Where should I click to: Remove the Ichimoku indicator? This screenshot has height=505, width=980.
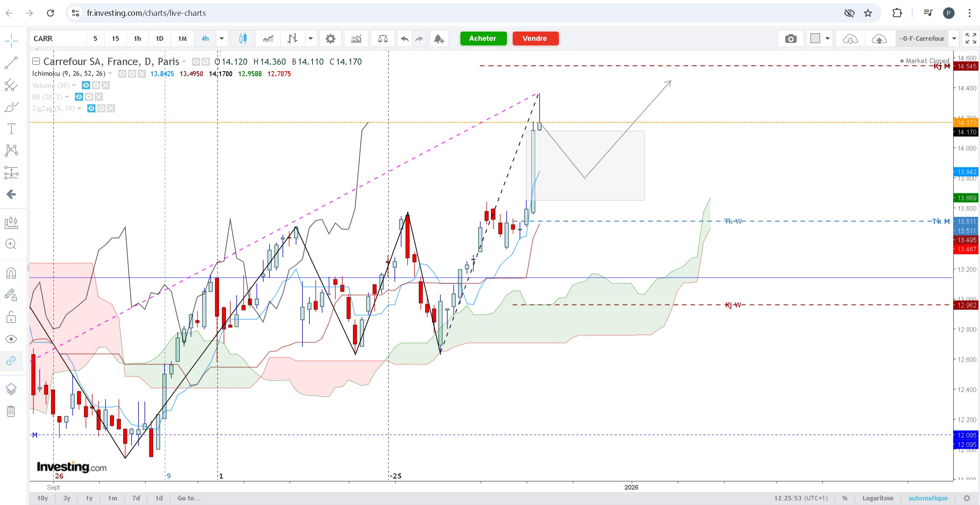(142, 74)
